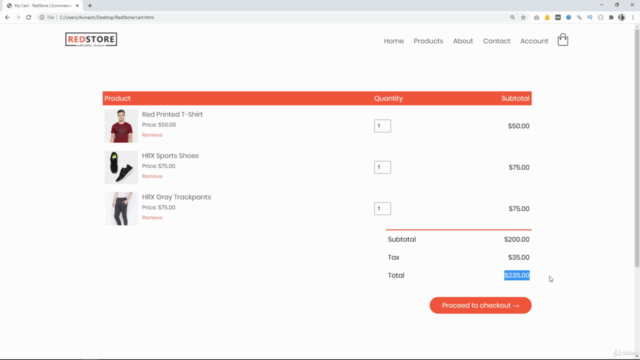Viewport: 640px width, 360px height.
Task: Open the Products menu item
Action: tap(428, 41)
